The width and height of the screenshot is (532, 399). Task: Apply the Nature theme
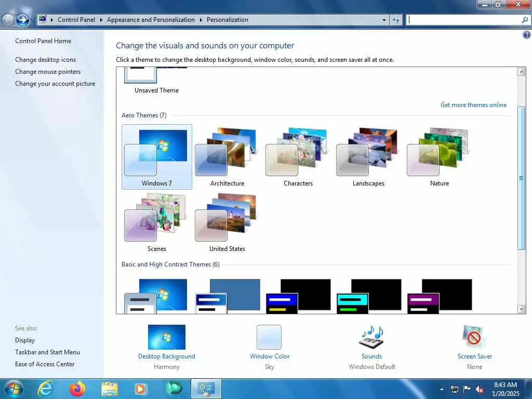coord(439,157)
